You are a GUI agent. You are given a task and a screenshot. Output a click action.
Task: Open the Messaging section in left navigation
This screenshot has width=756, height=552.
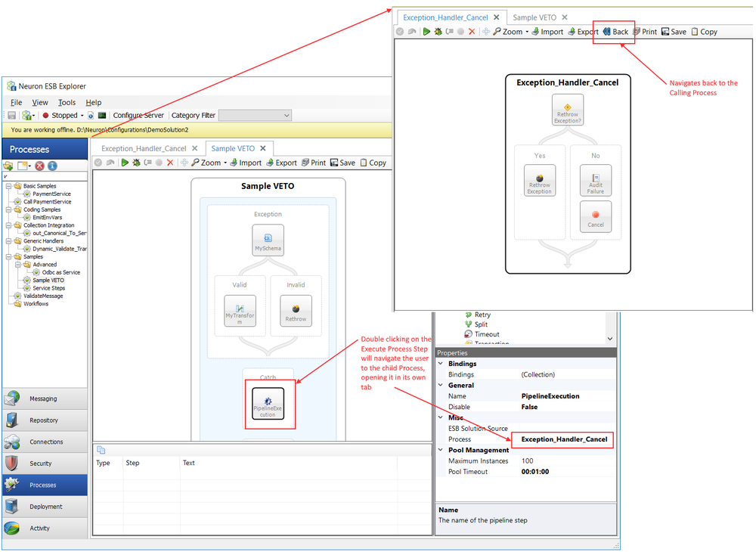45,398
